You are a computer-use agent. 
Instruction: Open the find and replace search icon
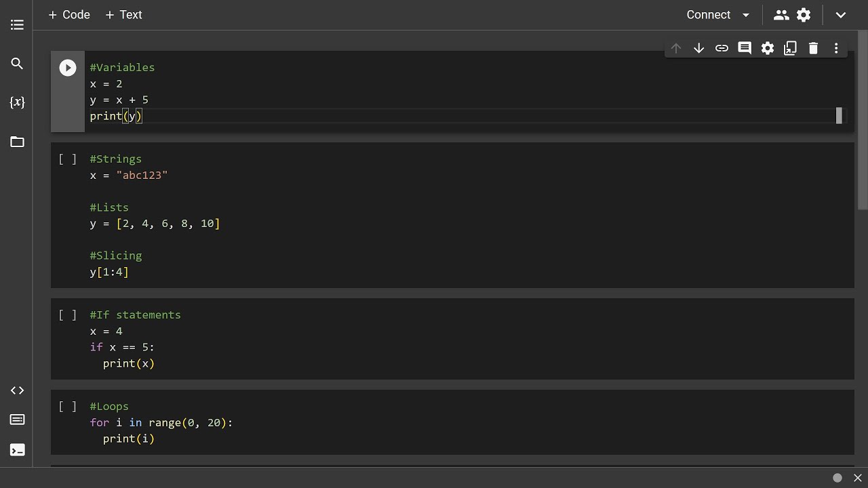click(x=17, y=64)
